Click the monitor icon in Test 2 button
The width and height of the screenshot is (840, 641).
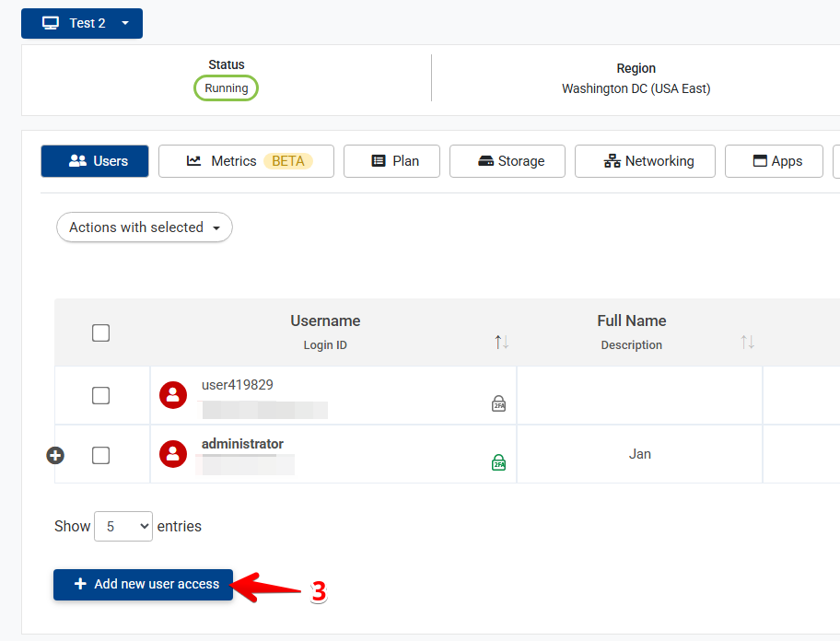51,23
